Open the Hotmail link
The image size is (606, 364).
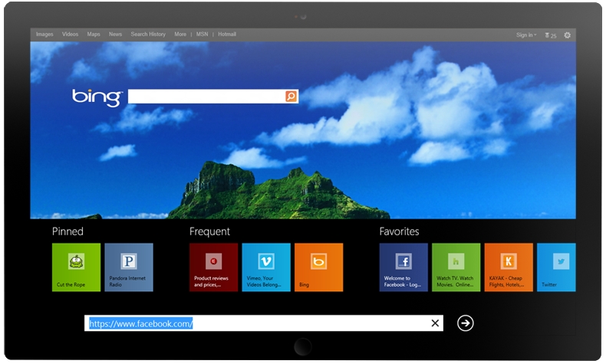coord(227,34)
